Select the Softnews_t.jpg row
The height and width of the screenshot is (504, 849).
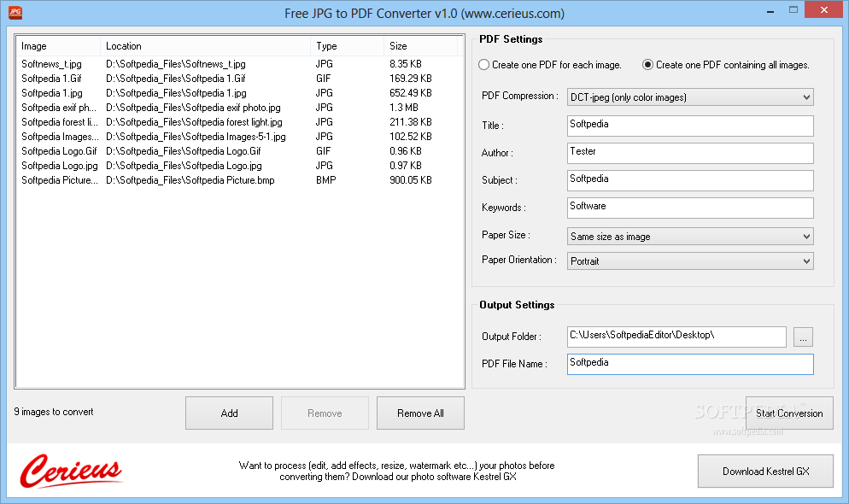coord(238,64)
